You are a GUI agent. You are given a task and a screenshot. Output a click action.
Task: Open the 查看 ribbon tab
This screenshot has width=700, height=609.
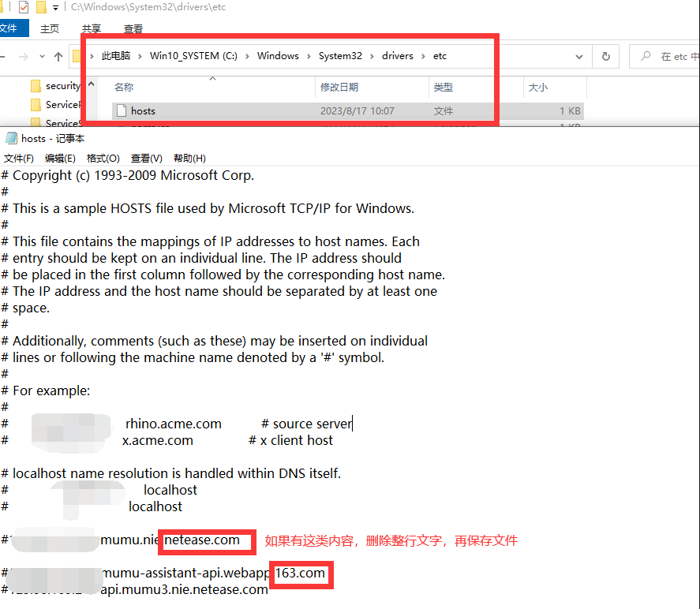coord(133,29)
